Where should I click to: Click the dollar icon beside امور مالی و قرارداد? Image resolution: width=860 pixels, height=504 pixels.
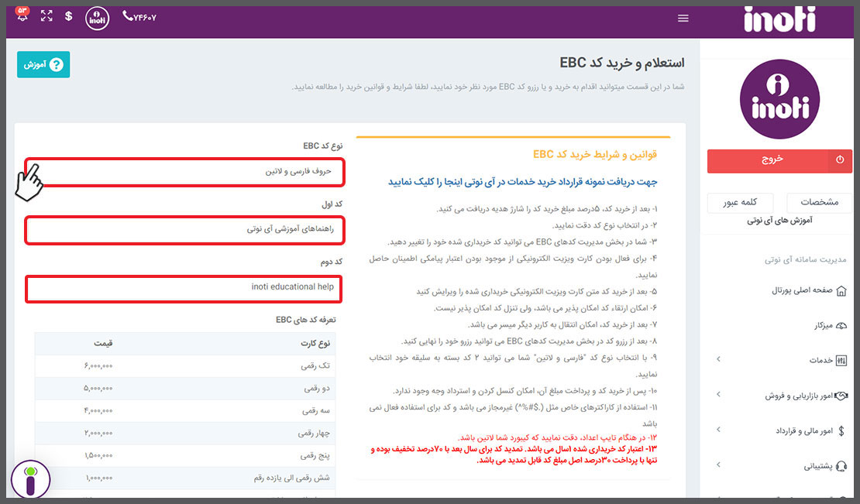coord(841,431)
